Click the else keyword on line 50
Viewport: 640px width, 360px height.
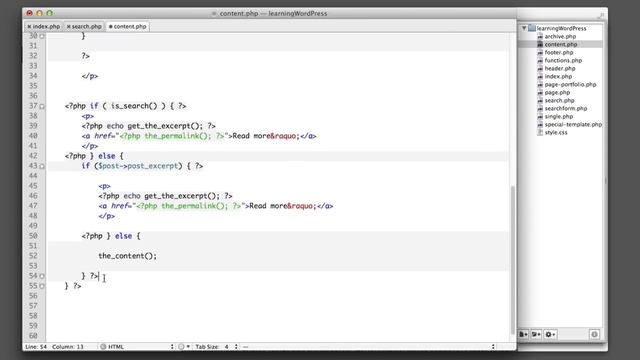(x=123, y=236)
